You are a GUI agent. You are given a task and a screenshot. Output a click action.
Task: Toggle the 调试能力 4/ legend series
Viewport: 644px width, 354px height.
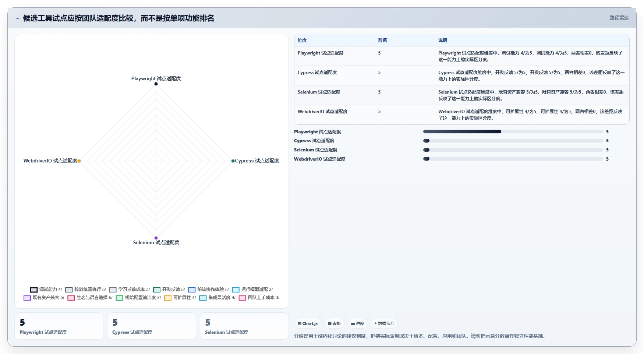(46, 290)
